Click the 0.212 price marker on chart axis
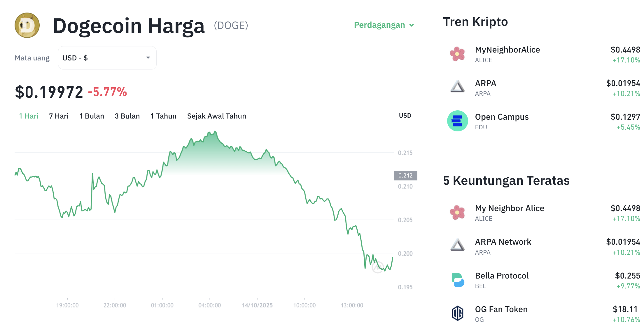The width and height of the screenshot is (644, 327). (405, 175)
